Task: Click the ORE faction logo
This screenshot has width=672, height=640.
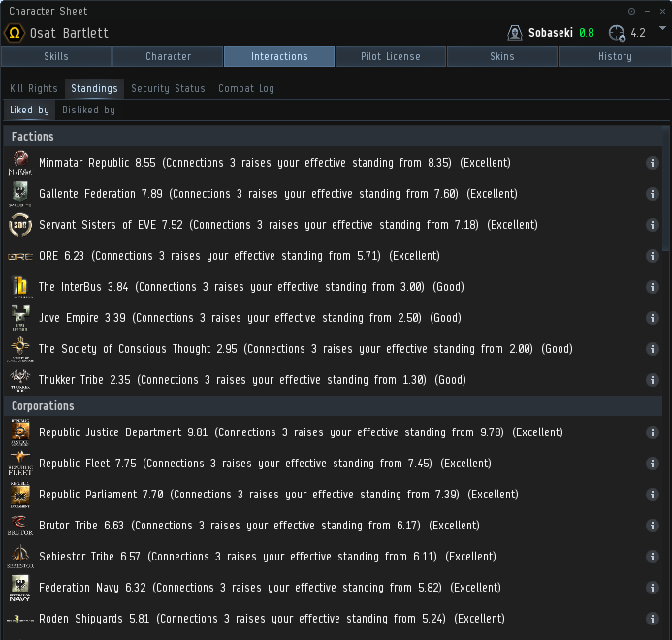Action: pos(20,256)
